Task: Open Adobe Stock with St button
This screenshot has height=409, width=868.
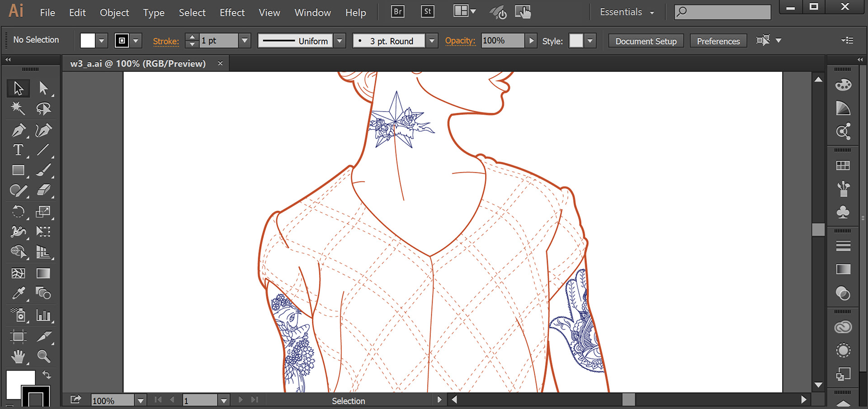Action: tap(427, 11)
